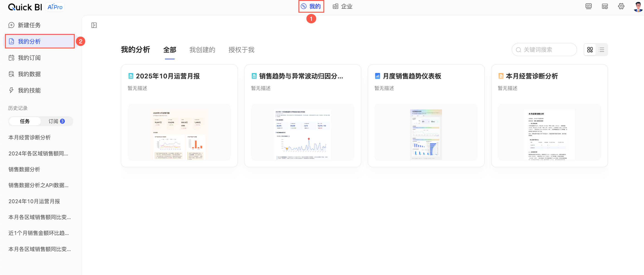Open the table settings icon in header
This screenshot has width=644, height=275.
coord(605,7)
